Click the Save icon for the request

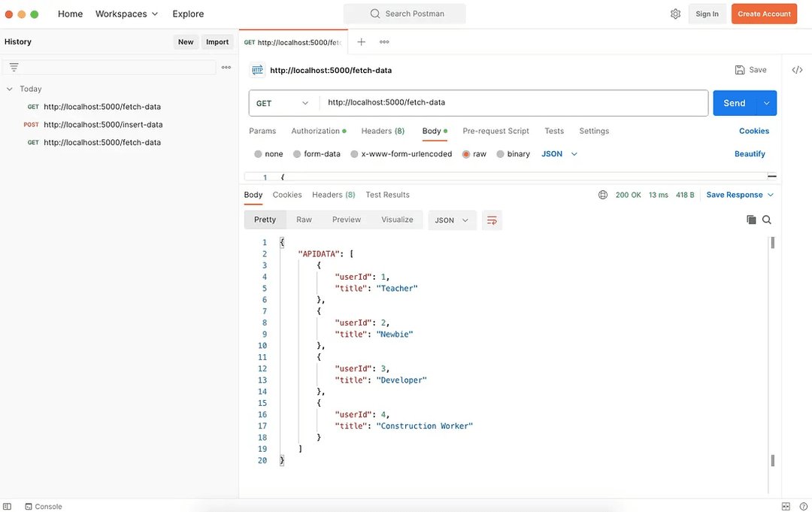[740, 70]
